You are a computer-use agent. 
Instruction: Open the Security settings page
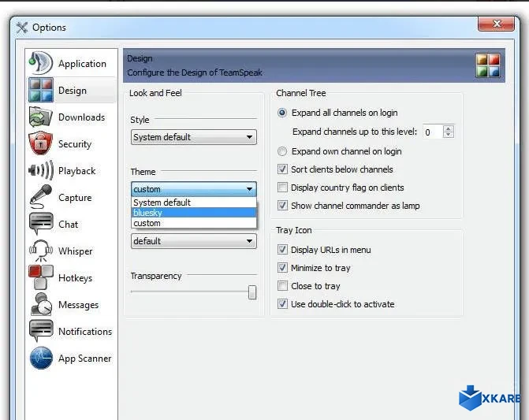75,144
